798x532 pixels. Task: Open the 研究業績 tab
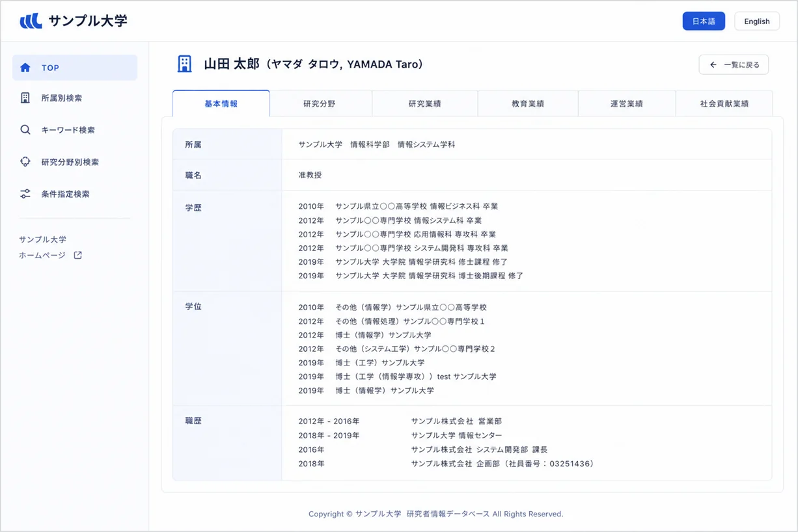[425, 103]
